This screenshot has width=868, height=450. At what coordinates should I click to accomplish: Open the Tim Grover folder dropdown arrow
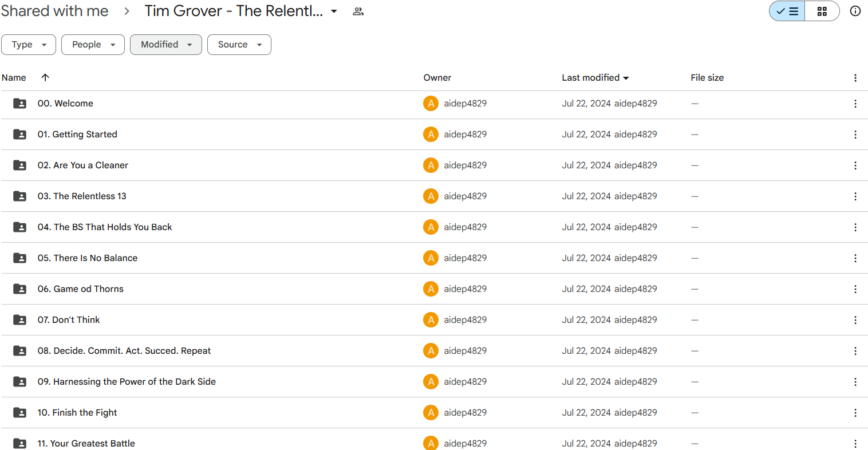tap(334, 11)
